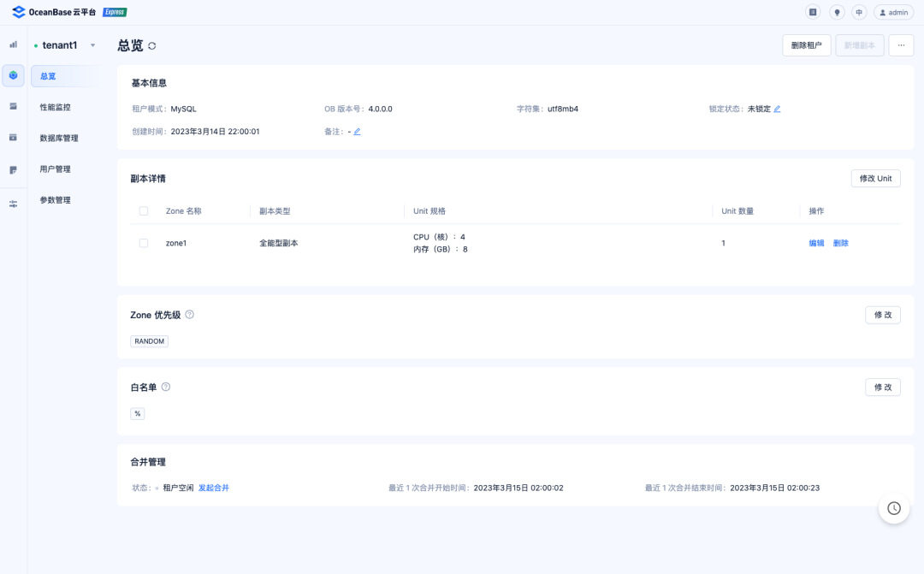This screenshot has height=574, width=924.
Task: Click the 发起合并 link
Action: point(213,488)
